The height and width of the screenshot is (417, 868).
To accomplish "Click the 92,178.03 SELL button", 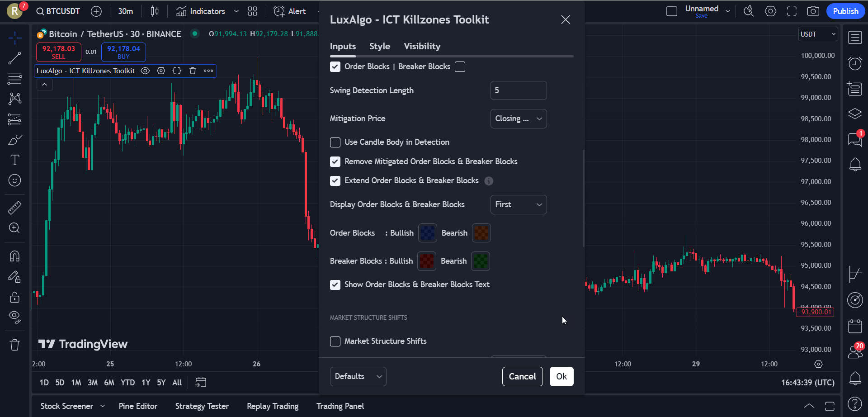I will click(59, 52).
